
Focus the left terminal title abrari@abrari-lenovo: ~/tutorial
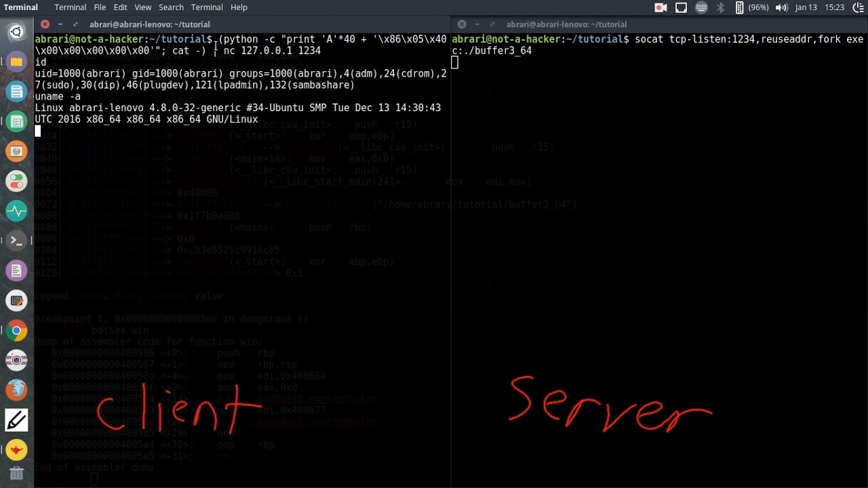point(149,24)
